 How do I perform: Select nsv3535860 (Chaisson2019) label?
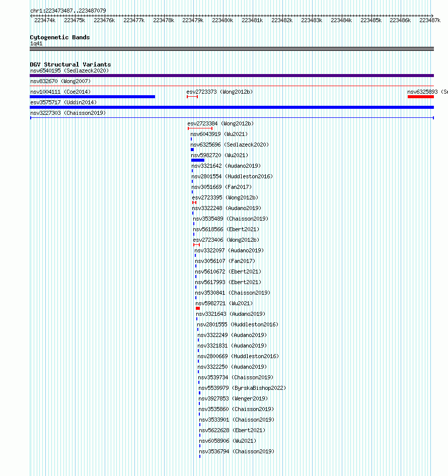pos(236,410)
